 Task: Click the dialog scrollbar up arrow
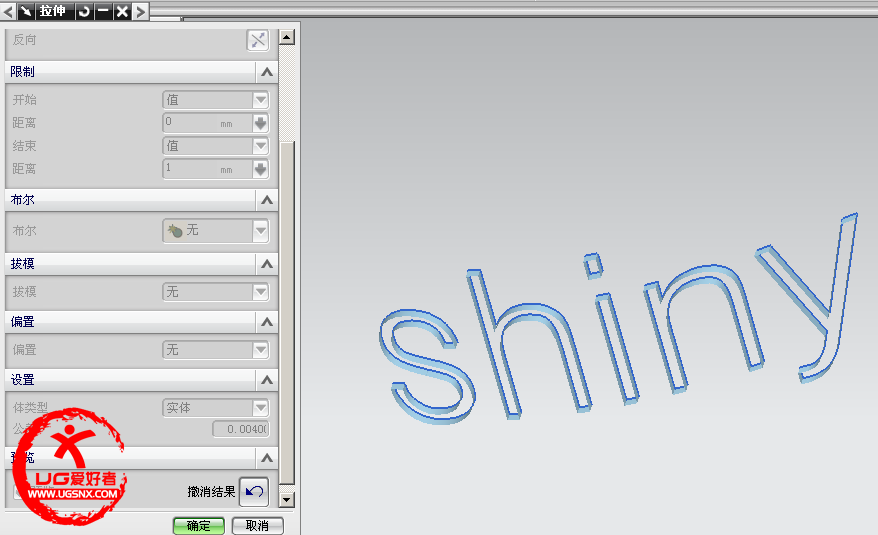pos(287,38)
